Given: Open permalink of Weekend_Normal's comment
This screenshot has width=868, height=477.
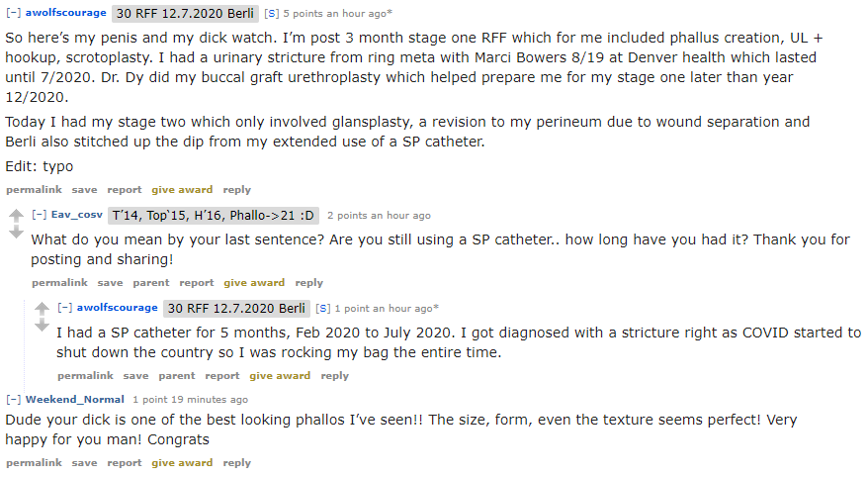Looking at the screenshot, I should point(34,462).
